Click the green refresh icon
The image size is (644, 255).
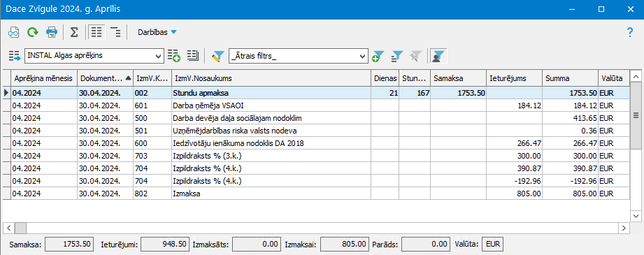32,32
